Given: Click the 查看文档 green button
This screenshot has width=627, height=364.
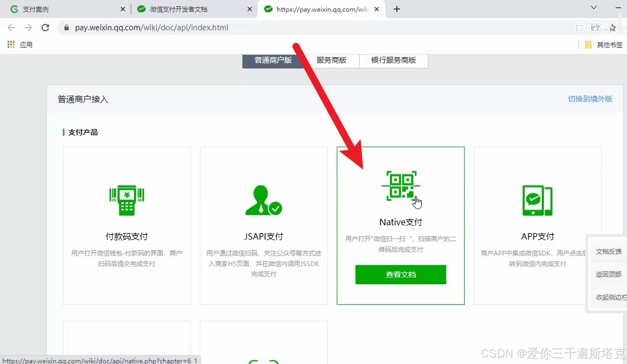Looking at the screenshot, I should coord(400,274).
